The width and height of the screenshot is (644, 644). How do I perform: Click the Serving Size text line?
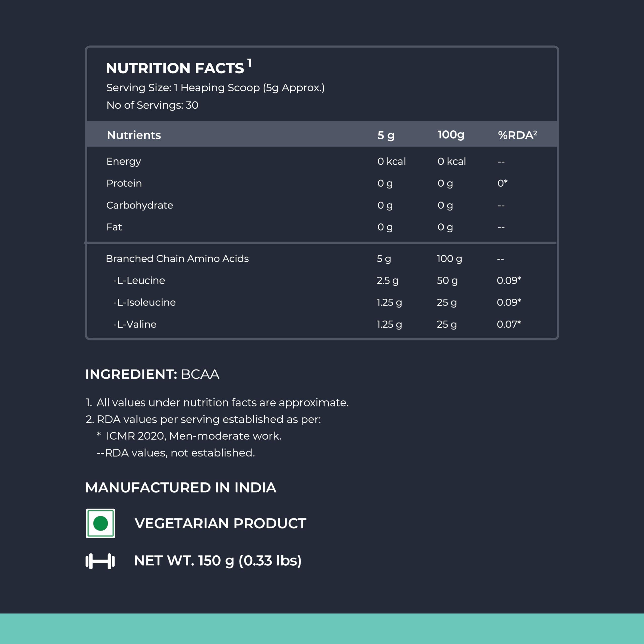tap(215, 88)
